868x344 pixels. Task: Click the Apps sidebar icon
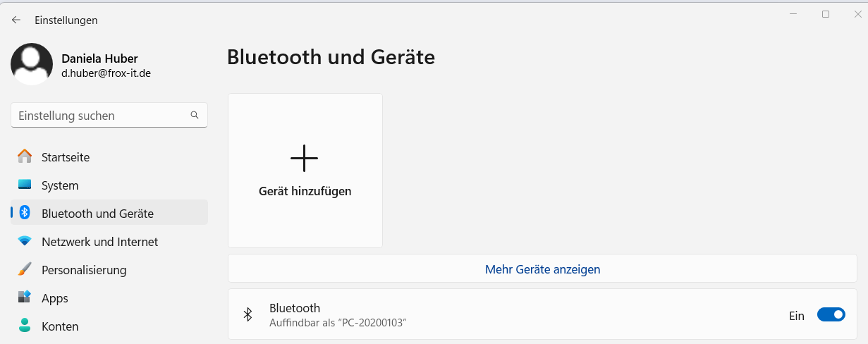[x=25, y=297]
